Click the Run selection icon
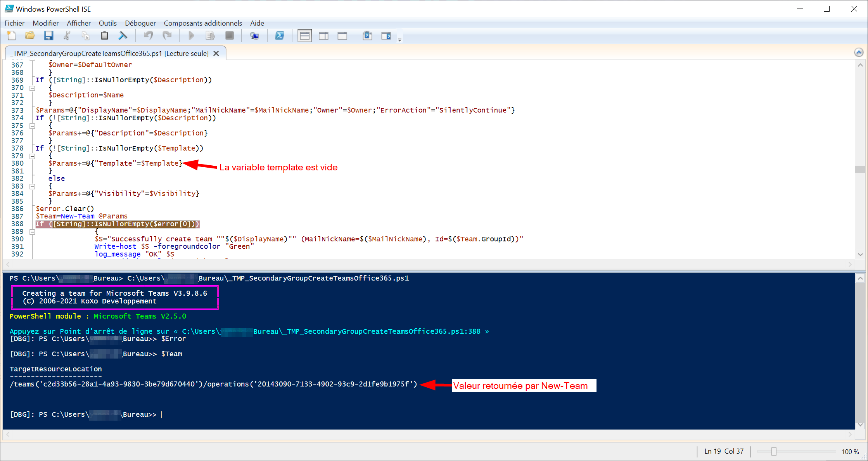Screen dimensions: 868x461 point(210,36)
